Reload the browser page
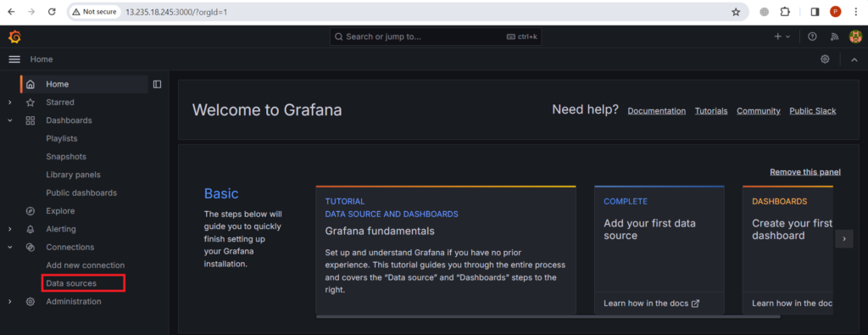The width and height of the screenshot is (868, 335). (x=52, y=12)
